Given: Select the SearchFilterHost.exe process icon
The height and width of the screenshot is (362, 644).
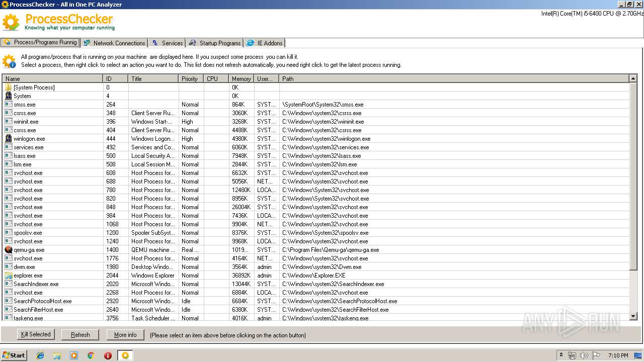Looking at the screenshot, I should pyautogui.click(x=8, y=310).
